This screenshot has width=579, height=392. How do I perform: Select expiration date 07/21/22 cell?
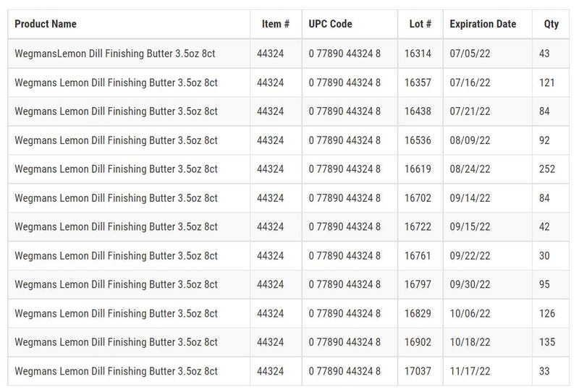click(470, 111)
